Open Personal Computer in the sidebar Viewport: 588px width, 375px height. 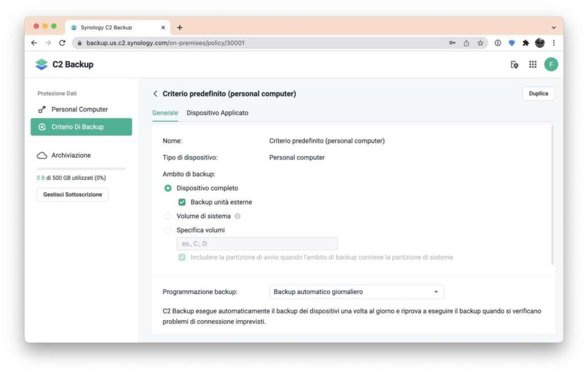pyautogui.click(x=80, y=109)
